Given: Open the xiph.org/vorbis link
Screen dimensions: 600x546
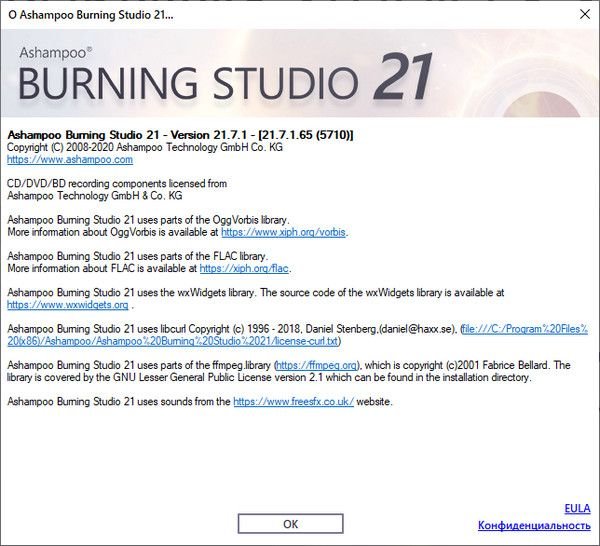Looking at the screenshot, I should (284, 232).
